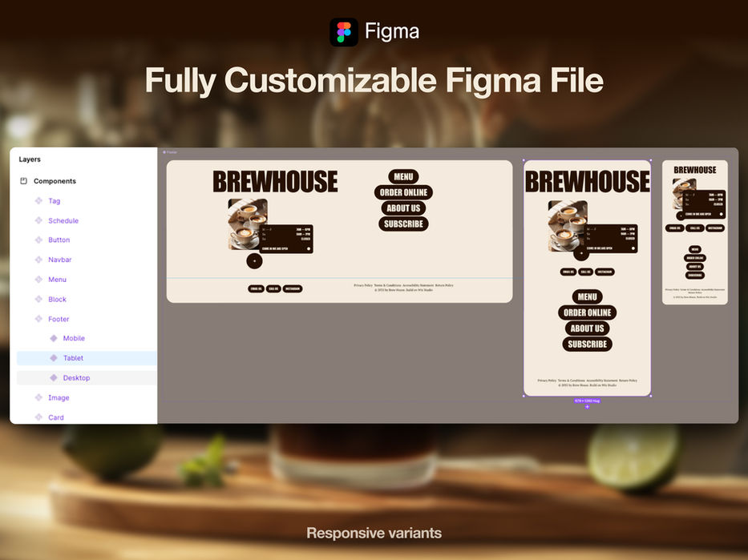This screenshot has height=560, width=748.
Task: Click the BREWHOUSE title in tablet variant
Action: [x=587, y=182]
